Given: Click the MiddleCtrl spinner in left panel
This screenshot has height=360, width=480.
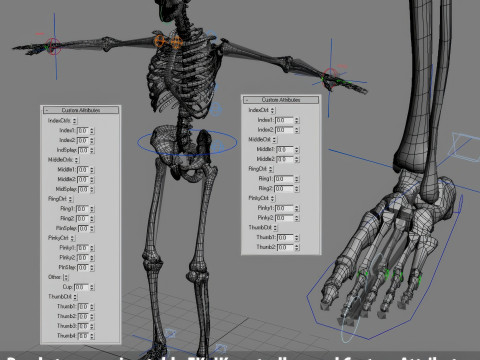Looking at the screenshot, I should point(76,160).
